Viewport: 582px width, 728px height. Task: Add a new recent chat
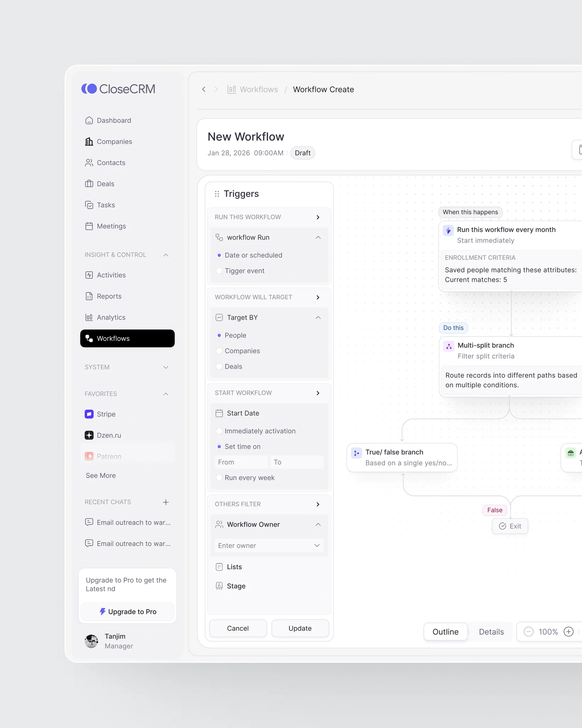(x=166, y=502)
